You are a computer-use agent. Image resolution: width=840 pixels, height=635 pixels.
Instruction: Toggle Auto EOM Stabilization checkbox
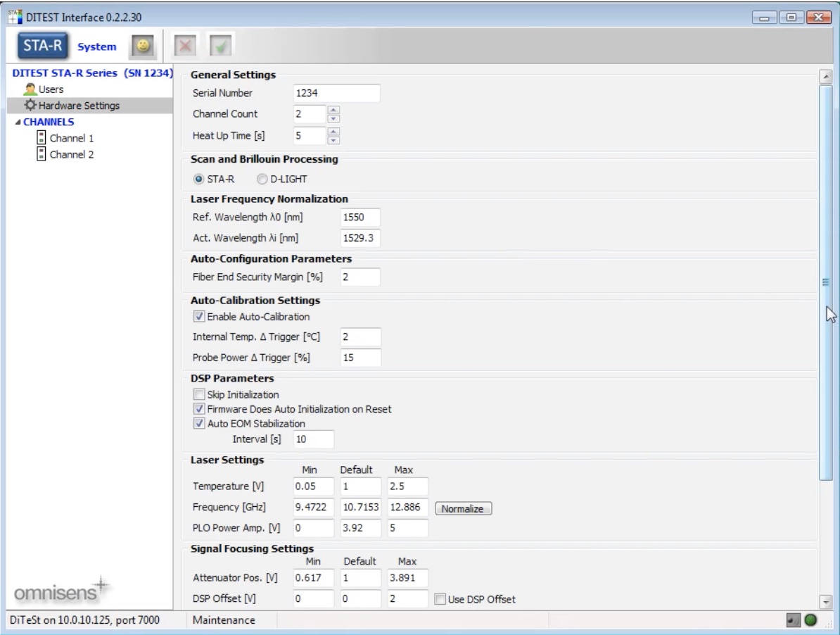(199, 423)
